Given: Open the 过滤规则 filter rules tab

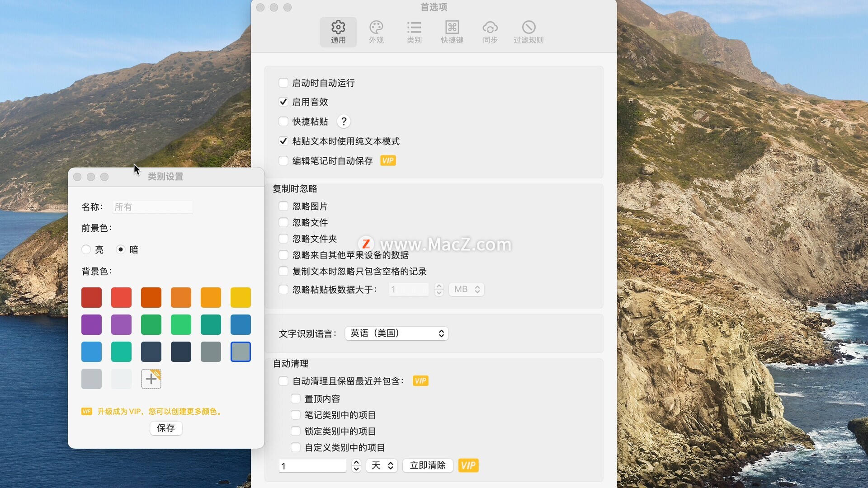Looking at the screenshot, I should [x=528, y=32].
